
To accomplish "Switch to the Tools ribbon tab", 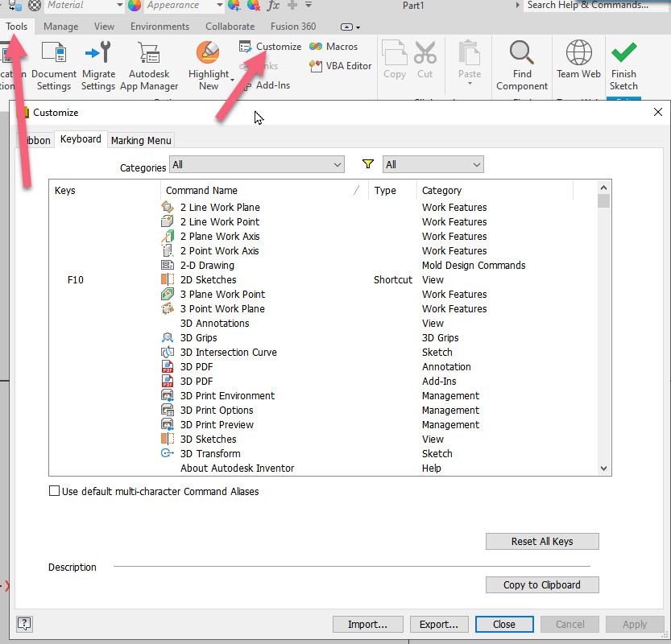I will [16, 27].
